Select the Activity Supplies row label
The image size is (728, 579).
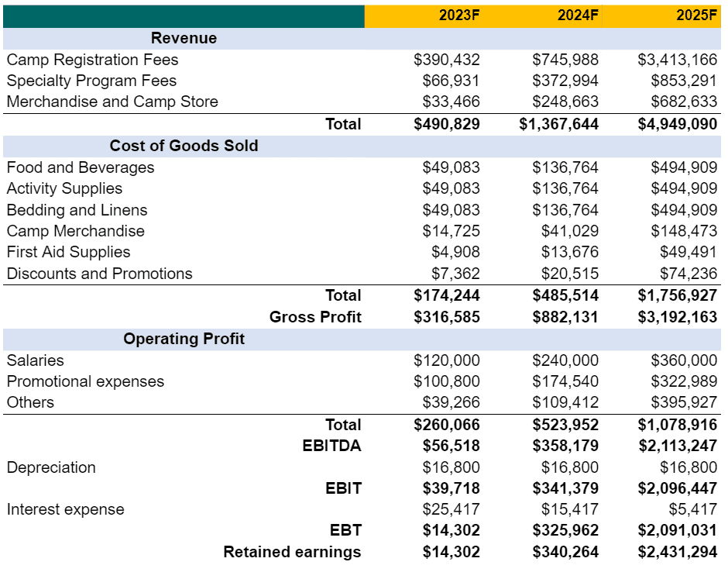tap(64, 188)
